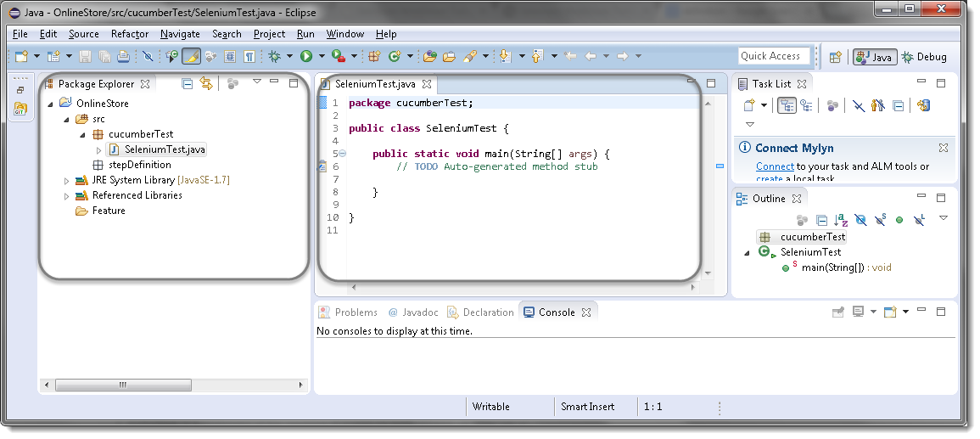The width and height of the screenshot is (980, 439).
Task: Click the green Run button
Action: [x=306, y=56]
